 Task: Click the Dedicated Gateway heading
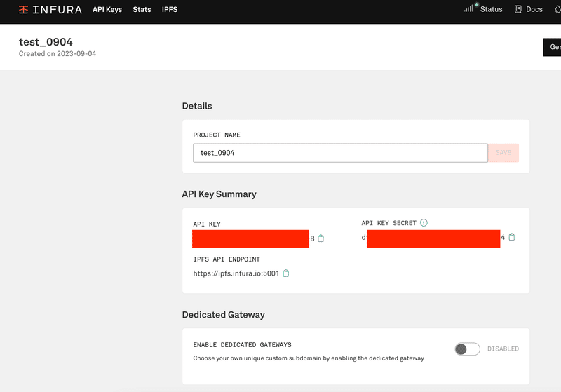pyautogui.click(x=223, y=315)
